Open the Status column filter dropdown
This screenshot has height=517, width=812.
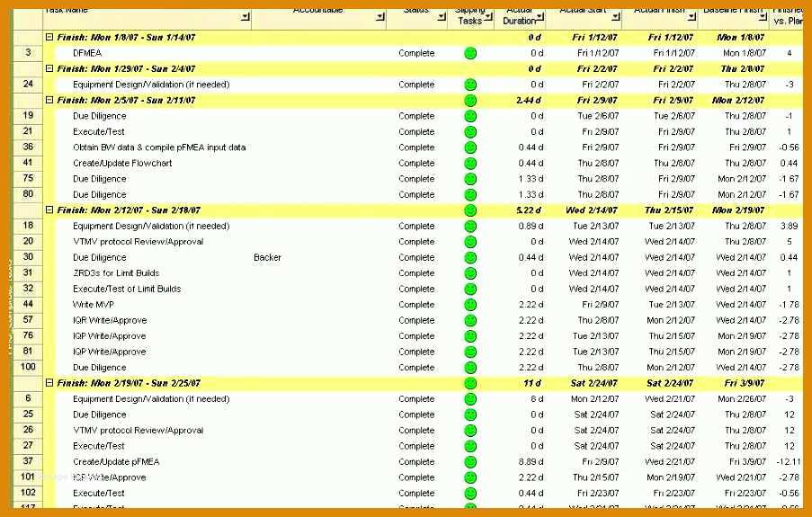click(442, 17)
